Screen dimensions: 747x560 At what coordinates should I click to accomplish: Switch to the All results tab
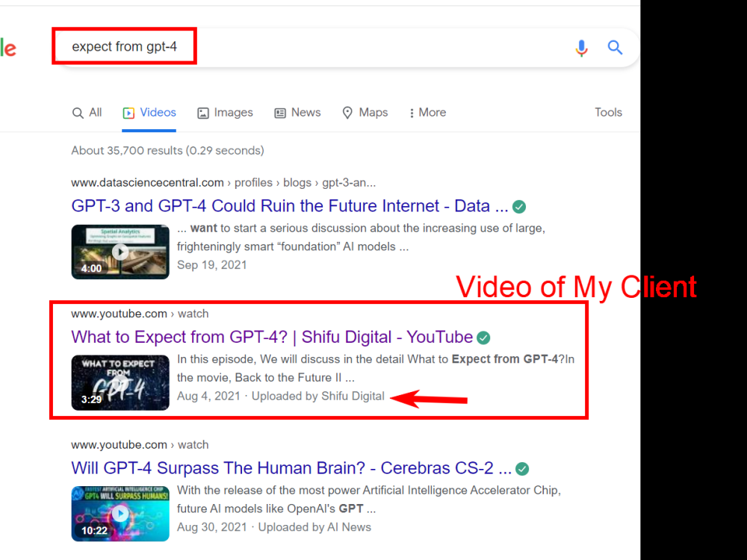[87, 113]
